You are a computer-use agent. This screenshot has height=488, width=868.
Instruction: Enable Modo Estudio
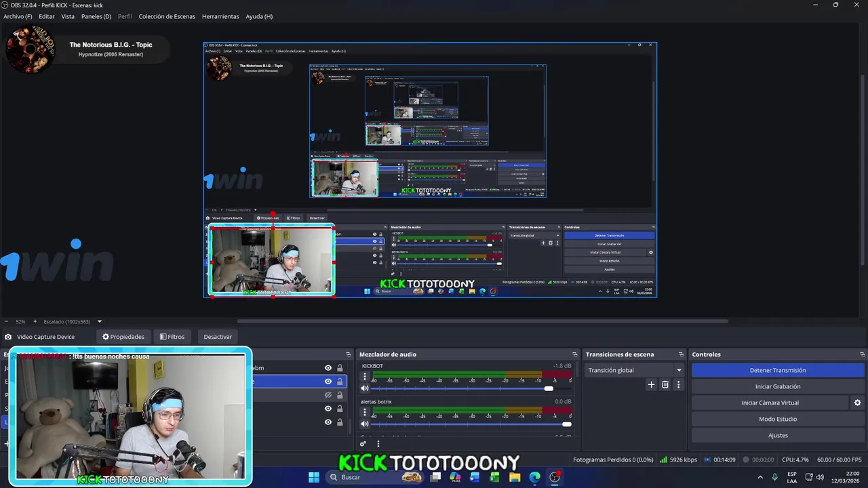[x=778, y=419]
